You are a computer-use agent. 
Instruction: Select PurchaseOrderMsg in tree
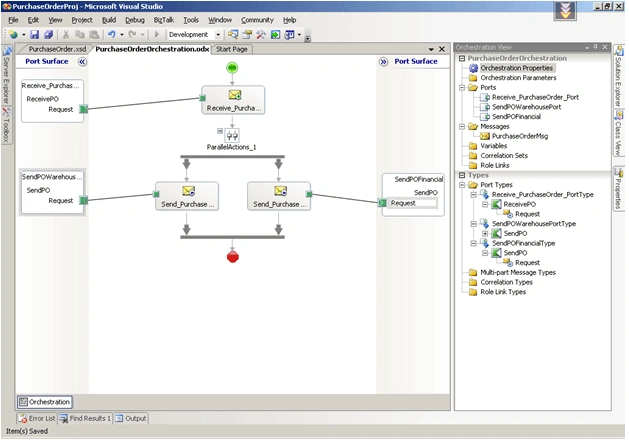(x=520, y=136)
